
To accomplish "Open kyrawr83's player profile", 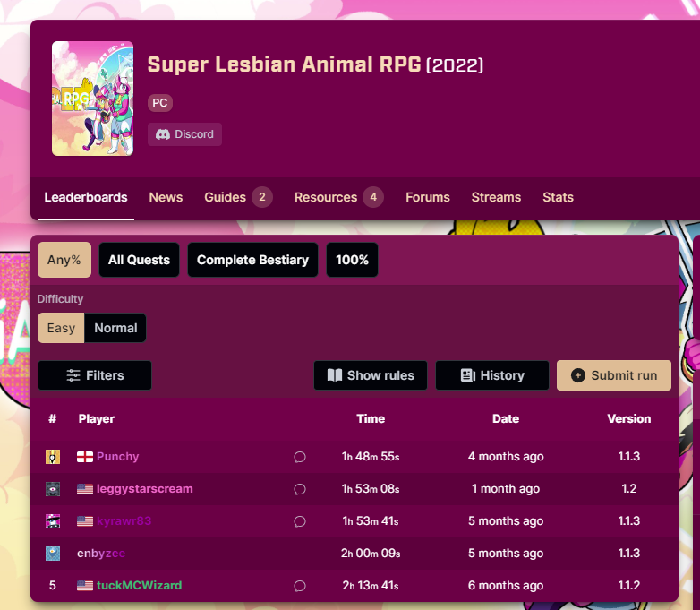I will pos(124,521).
